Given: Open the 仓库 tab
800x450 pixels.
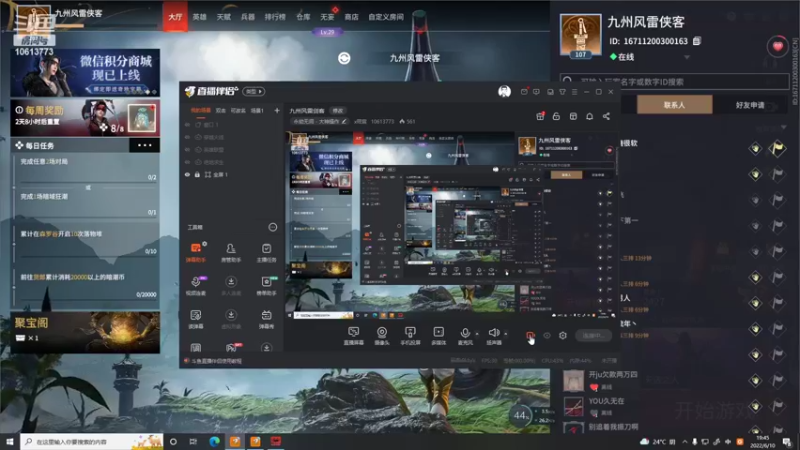Looking at the screenshot, I should [x=303, y=17].
